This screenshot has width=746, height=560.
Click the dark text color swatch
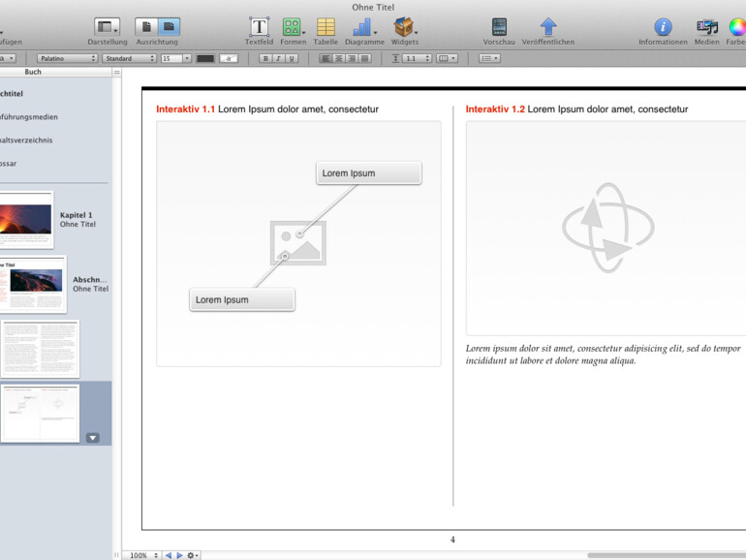[x=205, y=59]
